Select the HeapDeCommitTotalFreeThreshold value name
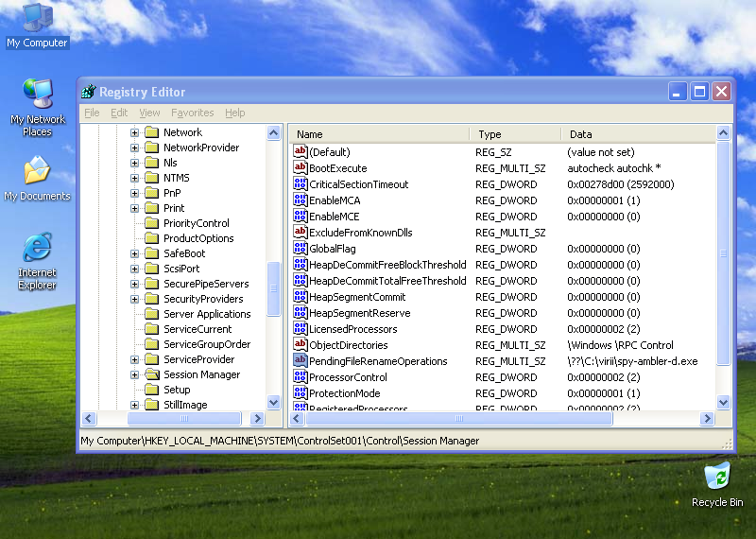756x539 pixels. coord(387,281)
